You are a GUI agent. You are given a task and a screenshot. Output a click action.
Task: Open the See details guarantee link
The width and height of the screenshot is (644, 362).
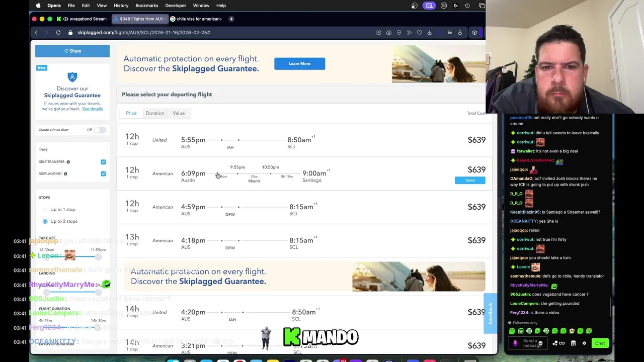tap(93, 109)
